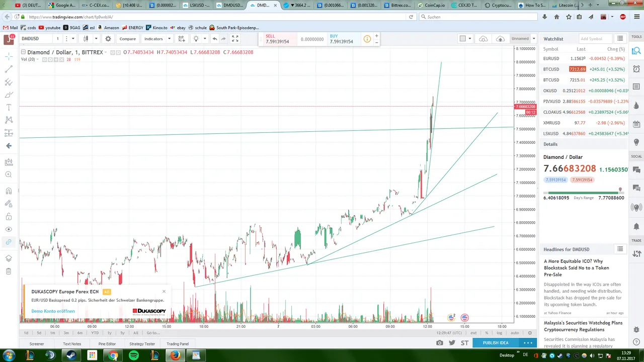Expand the Vol (20) indicator dropdown
Screen dimensions: 644x362
tap(38, 59)
